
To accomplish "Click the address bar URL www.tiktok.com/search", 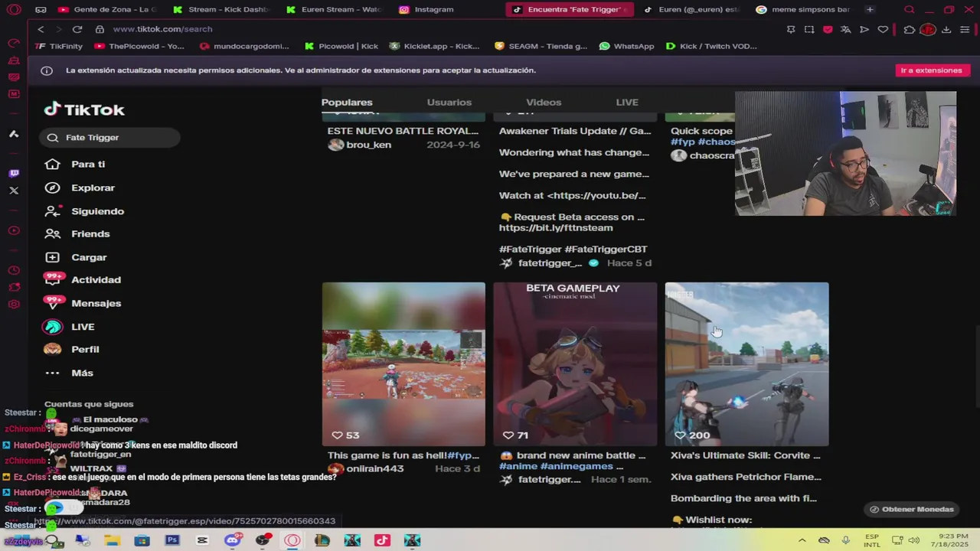I will (162, 29).
